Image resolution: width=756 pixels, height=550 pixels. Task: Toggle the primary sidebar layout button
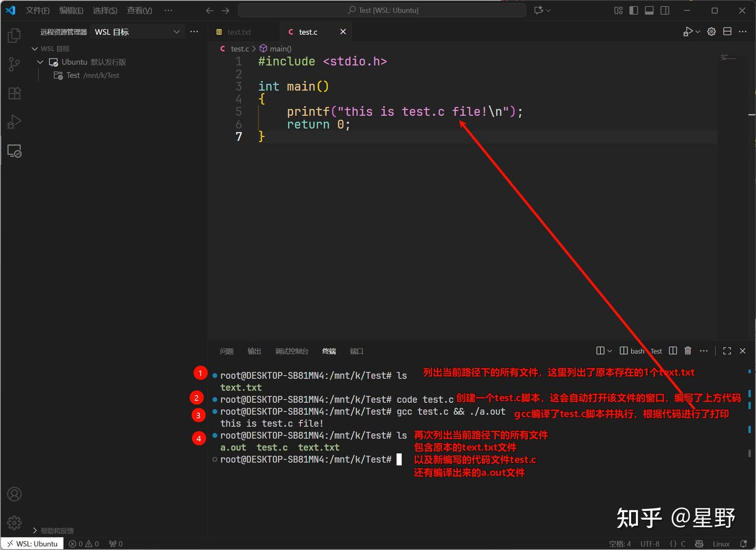634,11
